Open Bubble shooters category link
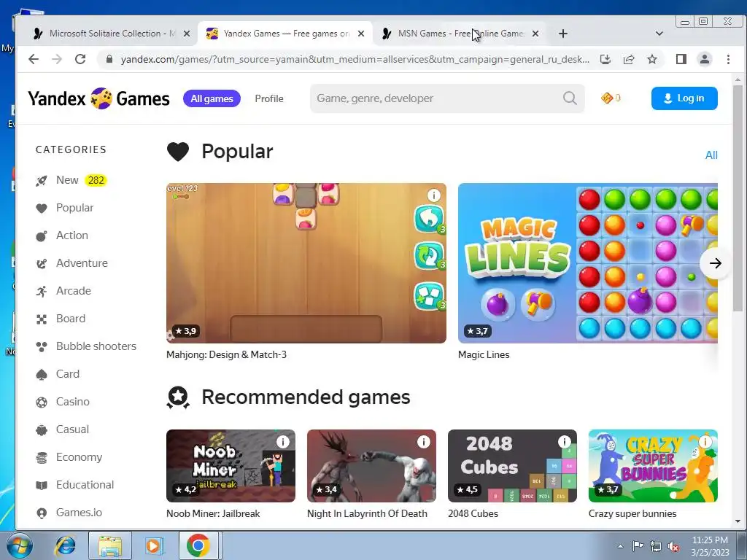The image size is (747, 560). [x=96, y=346]
